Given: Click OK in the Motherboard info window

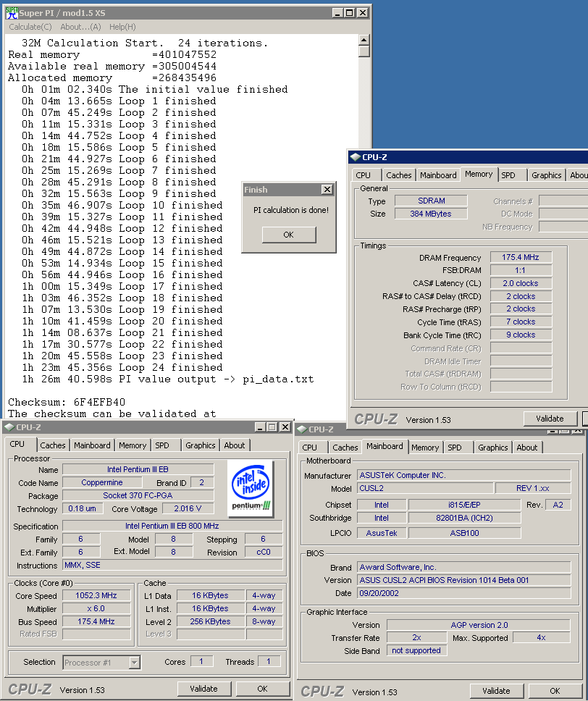Looking at the screenshot, I should point(555,691).
